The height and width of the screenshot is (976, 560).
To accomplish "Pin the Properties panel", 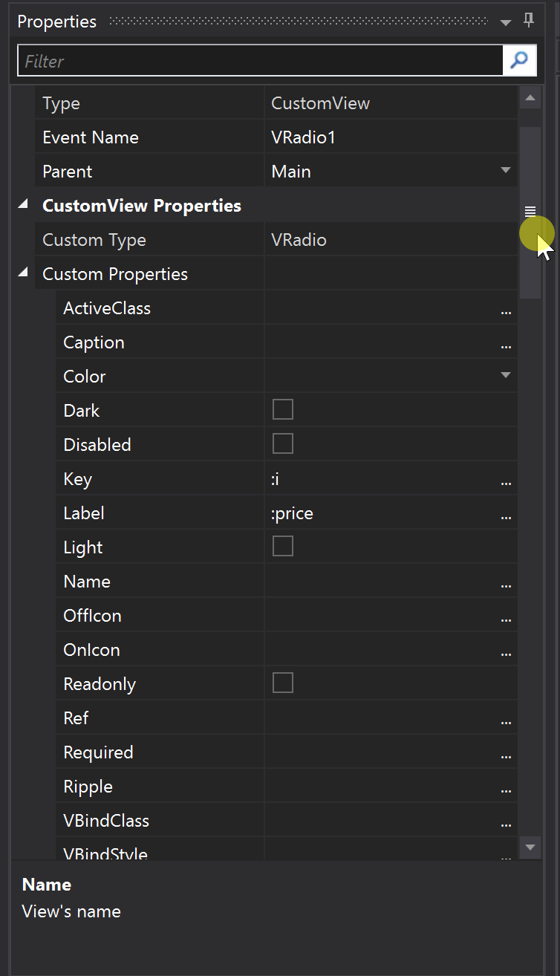I will pyautogui.click(x=529, y=21).
